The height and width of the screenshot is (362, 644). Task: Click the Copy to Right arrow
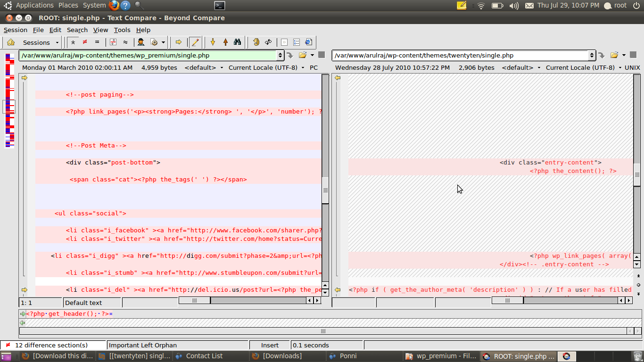point(179,42)
